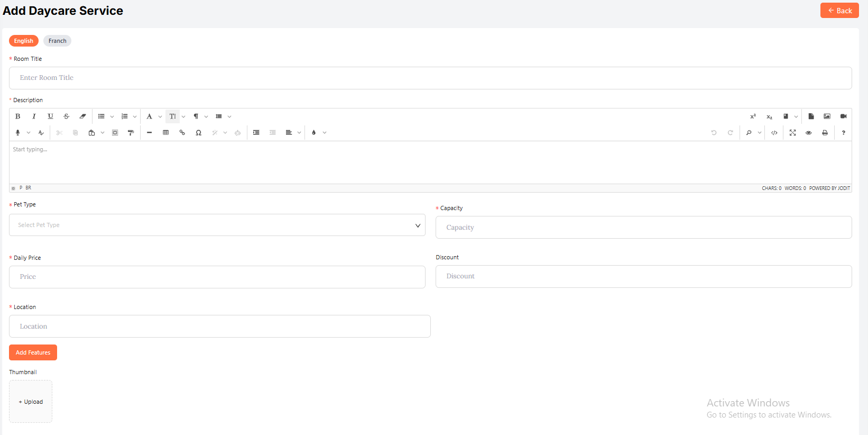Image resolution: width=868 pixels, height=435 pixels.
Task: Print the description with the printer icon
Action: pyautogui.click(x=825, y=133)
